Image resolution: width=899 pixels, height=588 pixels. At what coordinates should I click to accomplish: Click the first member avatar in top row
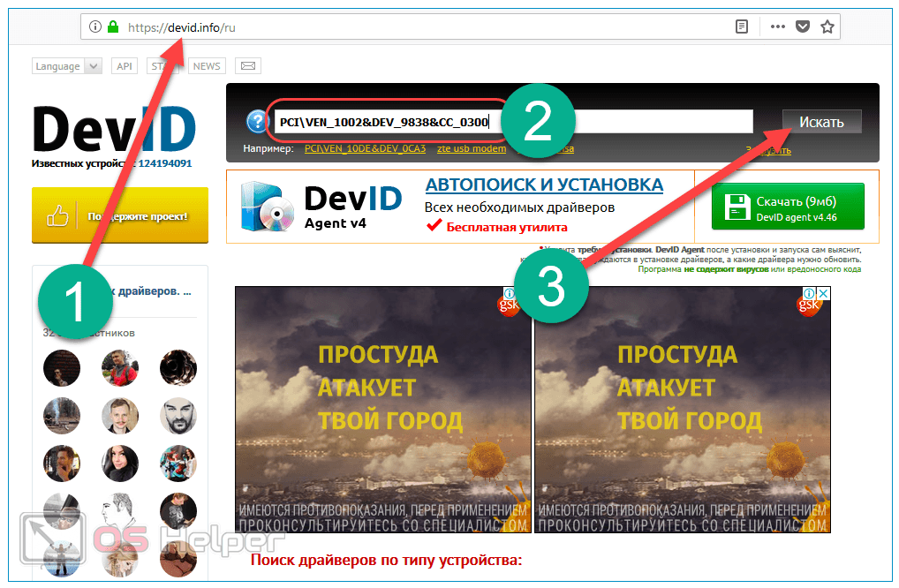point(62,368)
